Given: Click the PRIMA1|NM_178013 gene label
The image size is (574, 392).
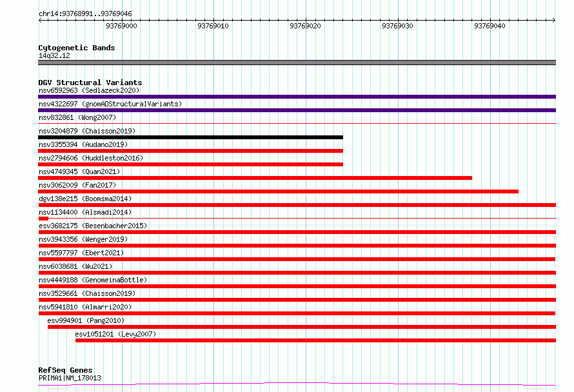Looking at the screenshot, I should pos(70,378).
